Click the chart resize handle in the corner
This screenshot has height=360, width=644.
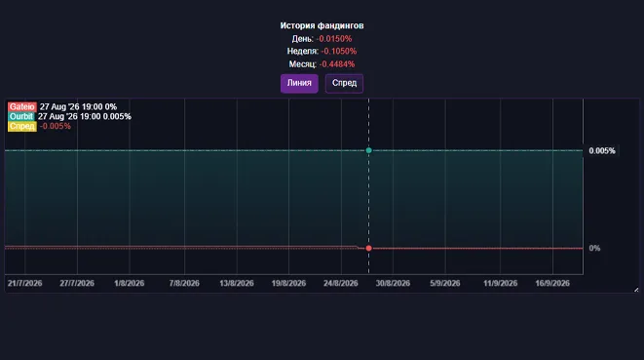pyautogui.click(x=636, y=290)
